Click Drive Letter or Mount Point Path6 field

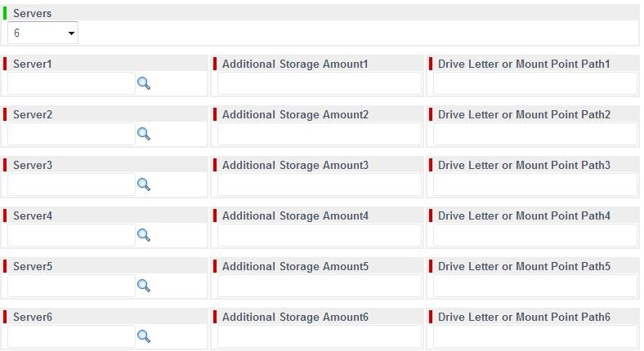[534, 336]
